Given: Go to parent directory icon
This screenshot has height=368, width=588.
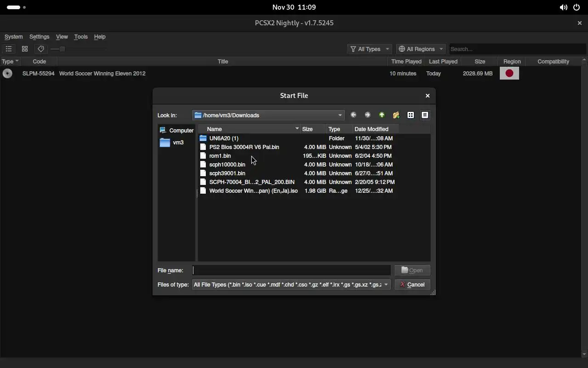Looking at the screenshot, I should pyautogui.click(x=382, y=115).
